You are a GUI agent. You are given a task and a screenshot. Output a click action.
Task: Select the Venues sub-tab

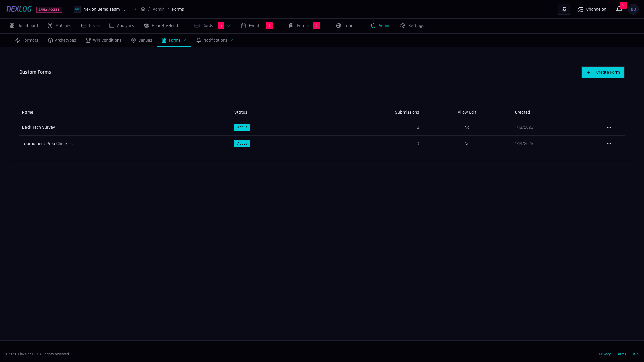pyautogui.click(x=142, y=40)
